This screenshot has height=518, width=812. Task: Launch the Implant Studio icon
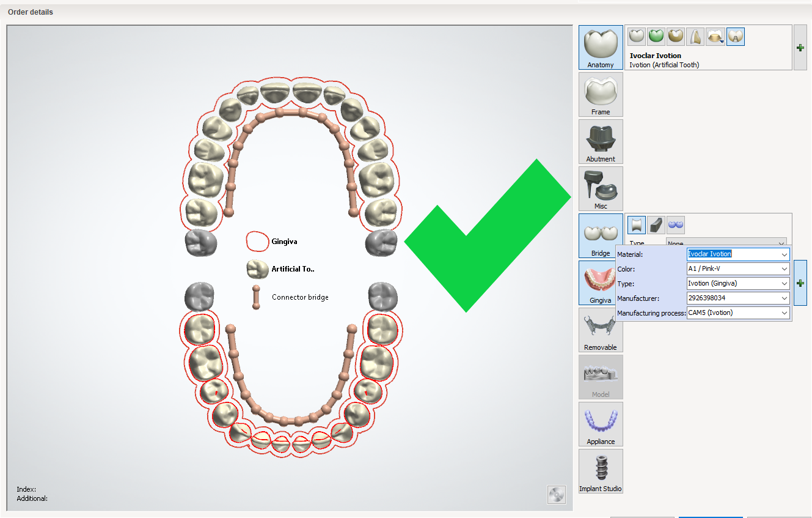(601, 471)
